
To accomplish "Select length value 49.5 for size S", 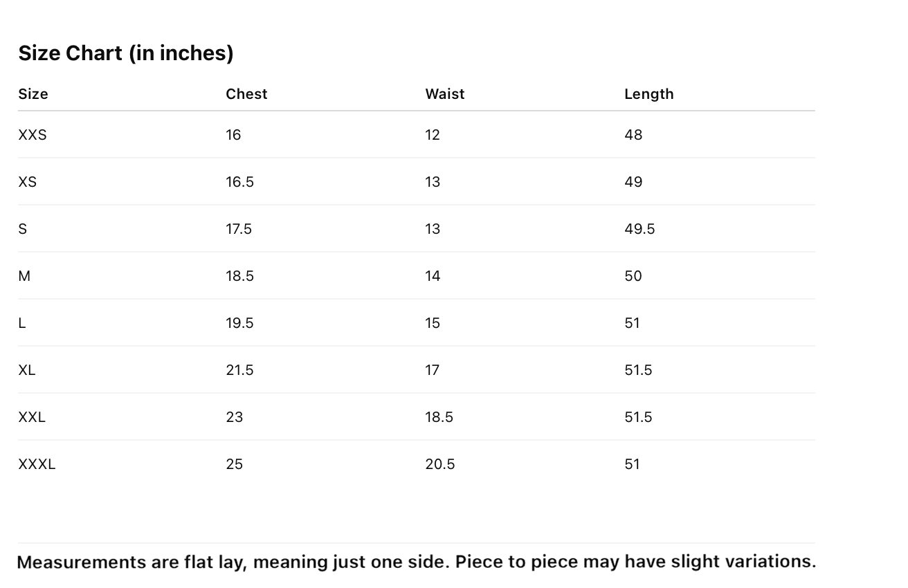I will pos(639,229).
